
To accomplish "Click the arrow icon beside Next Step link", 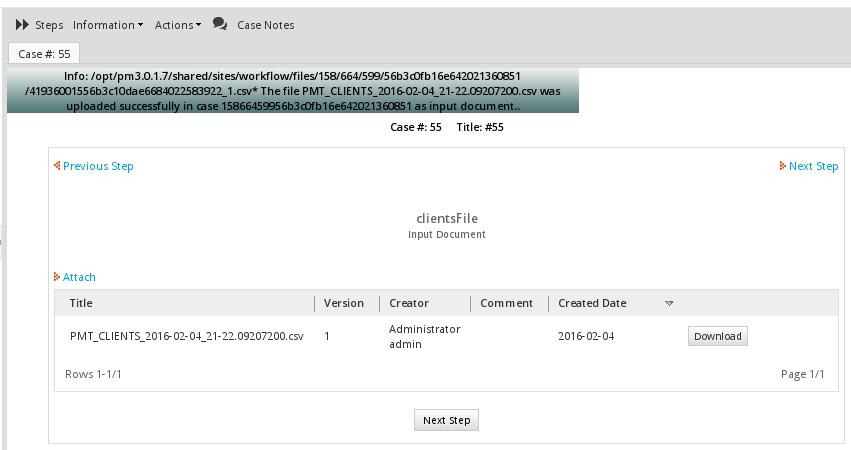I will pyautogui.click(x=782, y=166).
